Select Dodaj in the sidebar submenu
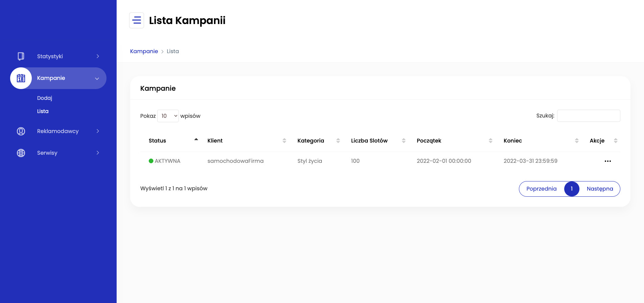 (45, 98)
